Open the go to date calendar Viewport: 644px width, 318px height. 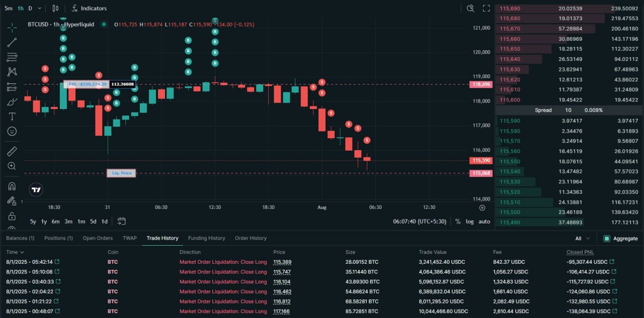[121, 221]
